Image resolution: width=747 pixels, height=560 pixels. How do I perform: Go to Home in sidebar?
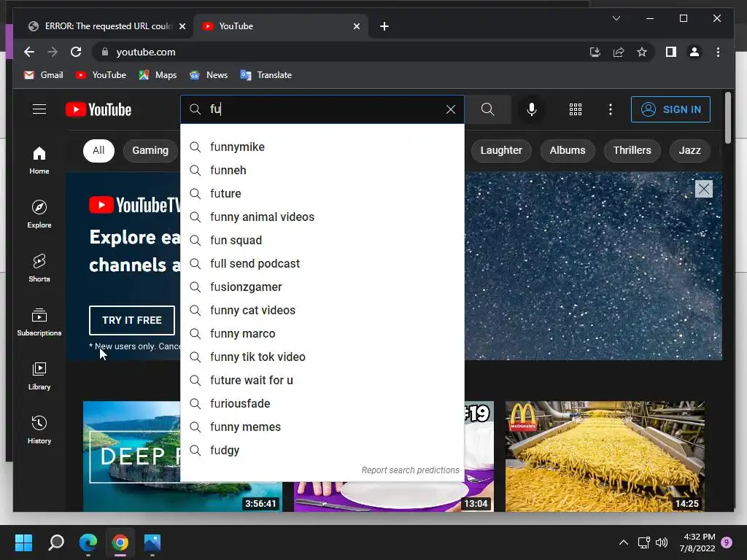(39, 160)
